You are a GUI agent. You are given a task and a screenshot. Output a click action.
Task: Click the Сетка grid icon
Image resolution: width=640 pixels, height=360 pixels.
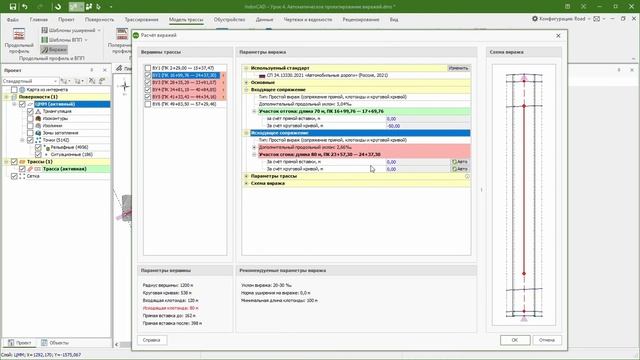pos(22,176)
